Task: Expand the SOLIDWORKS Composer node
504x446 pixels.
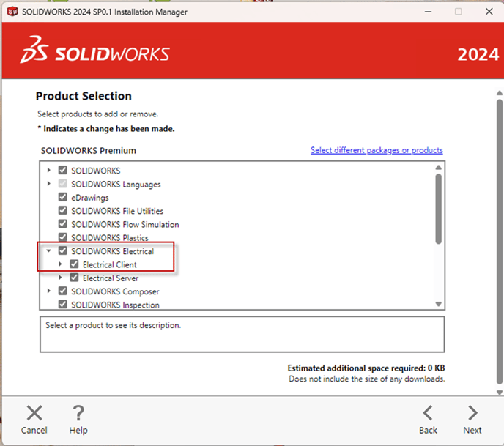Action: click(x=49, y=291)
